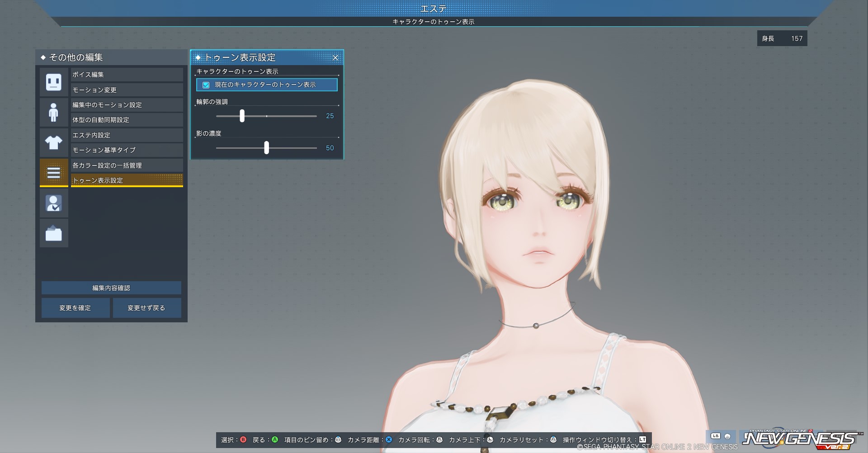Open 体型の自動同期設定 entry
This screenshot has width=868, height=453.
click(x=127, y=120)
